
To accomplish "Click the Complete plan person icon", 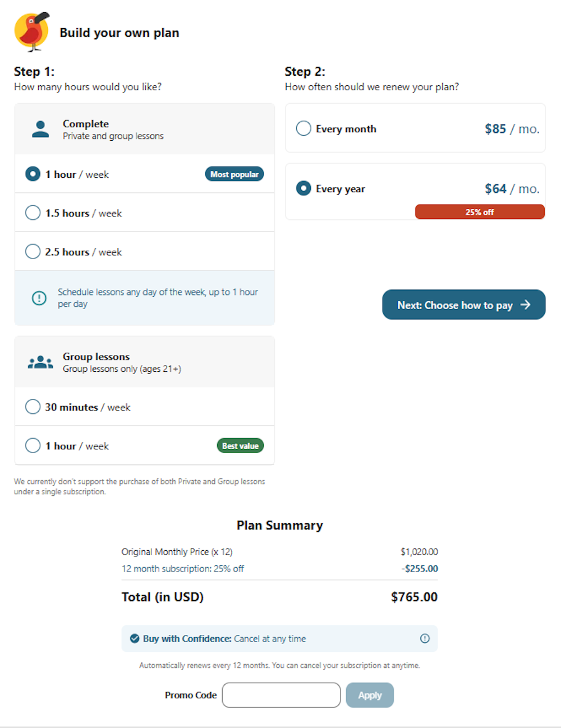I will click(40, 130).
